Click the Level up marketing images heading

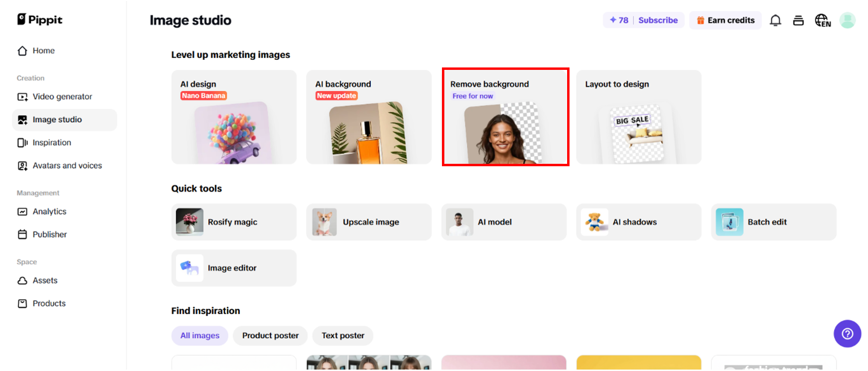pyautogui.click(x=231, y=55)
